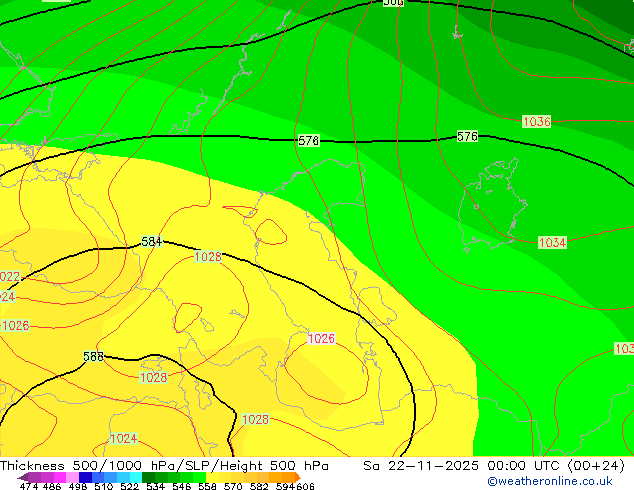
Task: Select the 1026 label at the left edge
Action: (x=15, y=325)
